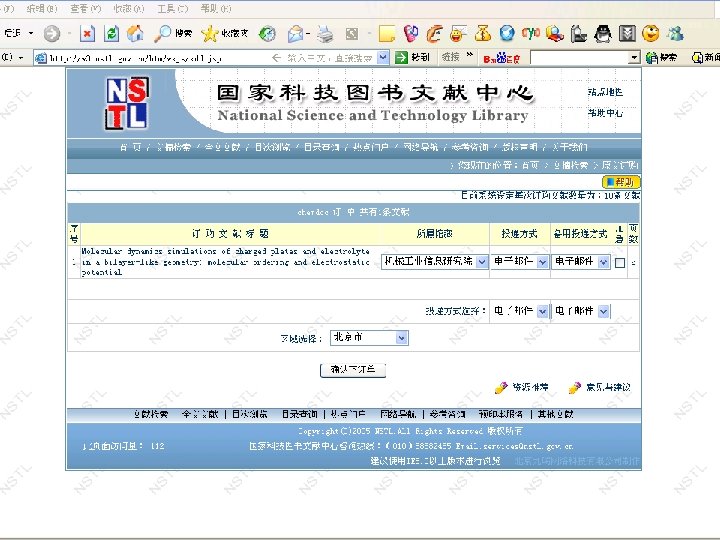Open the Back button history dropdown arrow
This screenshot has height=540, width=720.
[x=31, y=33]
